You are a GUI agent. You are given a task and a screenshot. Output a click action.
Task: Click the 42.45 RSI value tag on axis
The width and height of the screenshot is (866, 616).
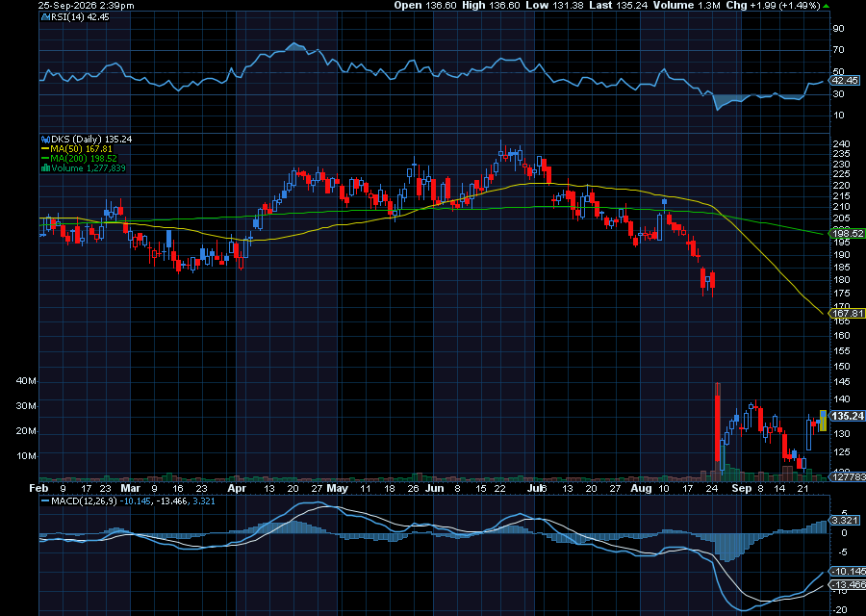846,81
